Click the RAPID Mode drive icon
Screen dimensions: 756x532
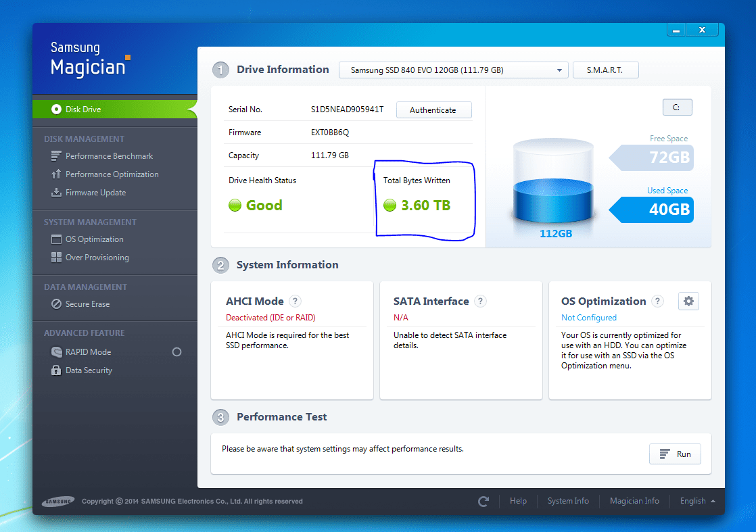tap(56, 352)
